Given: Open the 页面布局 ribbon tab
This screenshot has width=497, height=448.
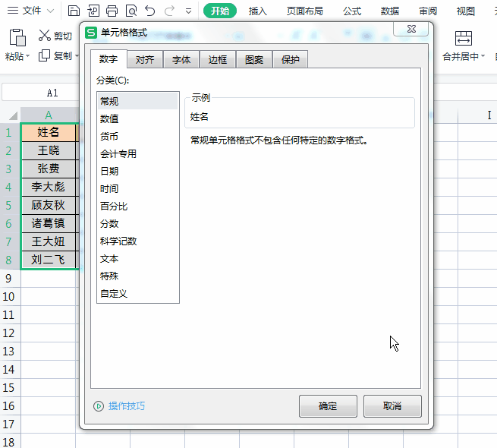Looking at the screenshot, I should [x=304, y=11].
